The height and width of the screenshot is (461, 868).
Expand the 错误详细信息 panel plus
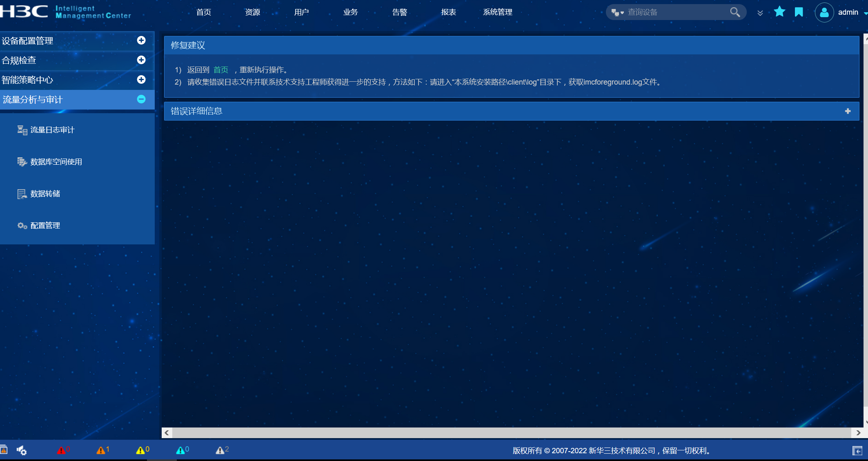(x=848, y=111)
